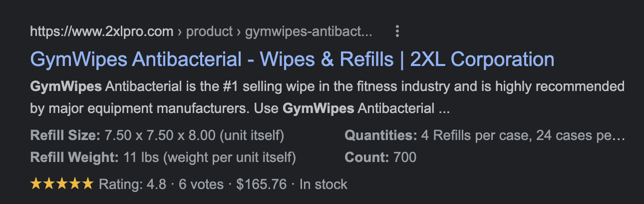Click the gold five-star rating icons
Image resolution: width=644 pixels, height=204 pixels.
62,184
